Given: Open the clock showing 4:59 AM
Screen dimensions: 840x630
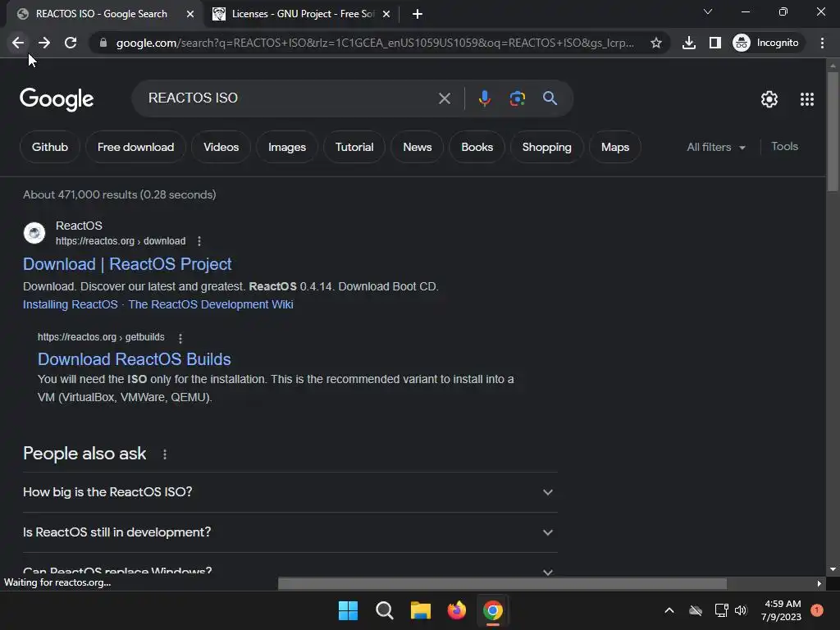Looking at the screenshot, I should pyautogui.click(x=781, y=610).
